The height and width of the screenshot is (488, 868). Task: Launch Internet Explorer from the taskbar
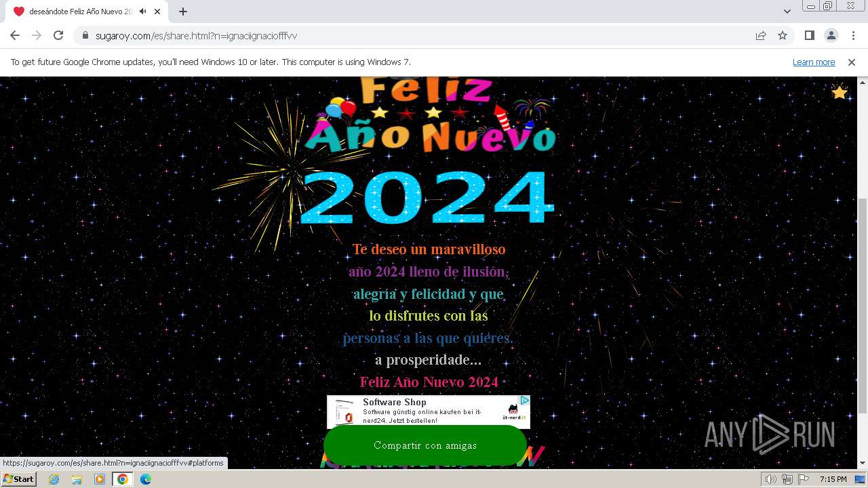(x=54, y=479)
